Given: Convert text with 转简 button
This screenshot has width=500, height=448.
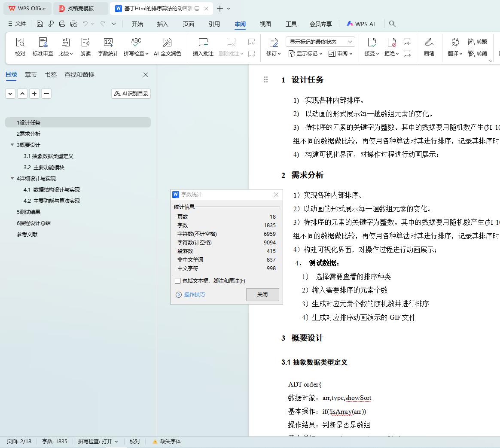Looking at the screenshot, I should tap(477, 54).
